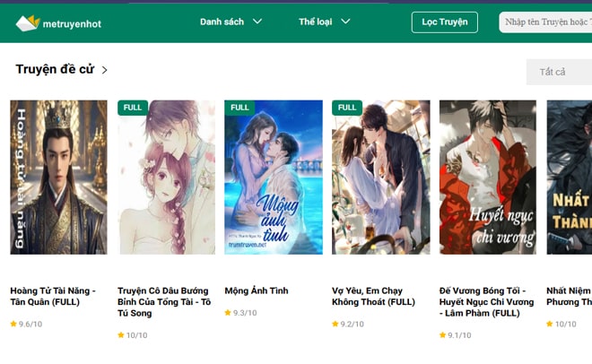This screenshot has width=592, height=364.
Task: Click the 9.2/10 rating text
Action: 353,324
